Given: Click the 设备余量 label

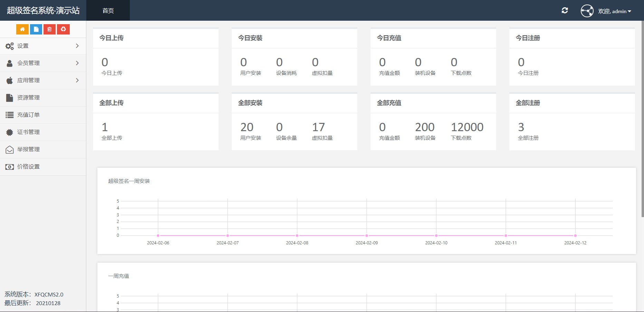Looking at the screenshot, I should (287, 138).
